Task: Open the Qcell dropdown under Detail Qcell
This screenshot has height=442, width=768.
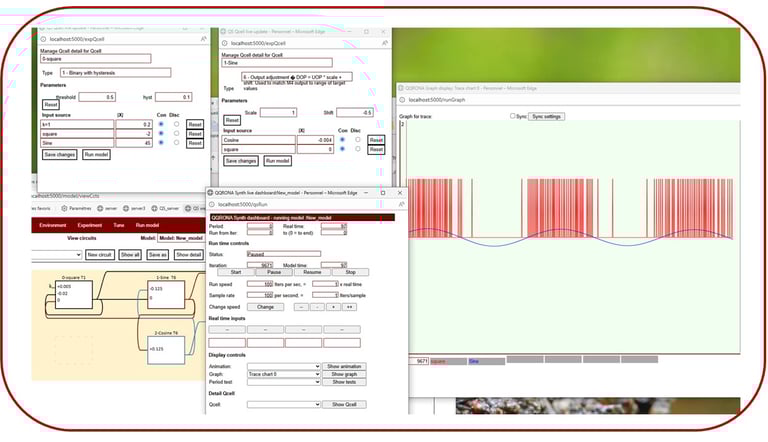Action: (284, 405)
